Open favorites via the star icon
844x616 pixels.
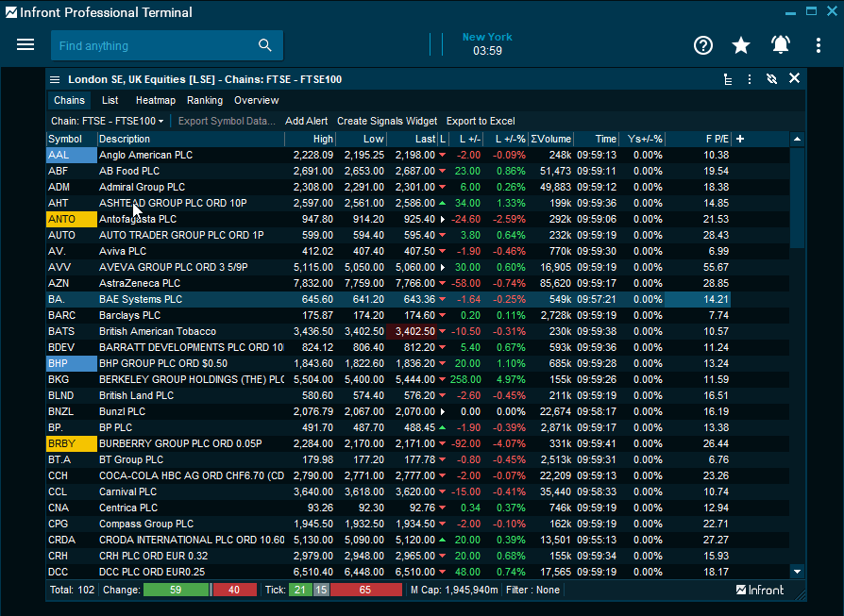741,45
